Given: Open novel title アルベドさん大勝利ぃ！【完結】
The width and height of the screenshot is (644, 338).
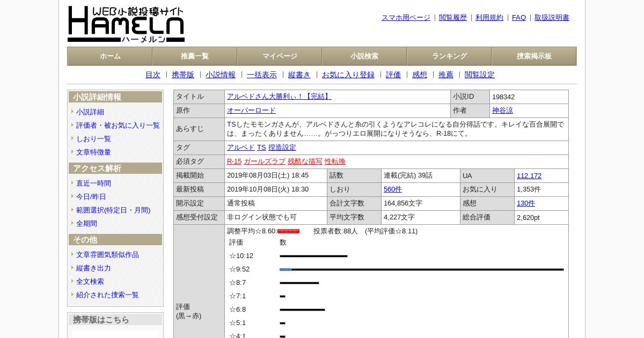Looking at the screenshot, I should (279, 97).
